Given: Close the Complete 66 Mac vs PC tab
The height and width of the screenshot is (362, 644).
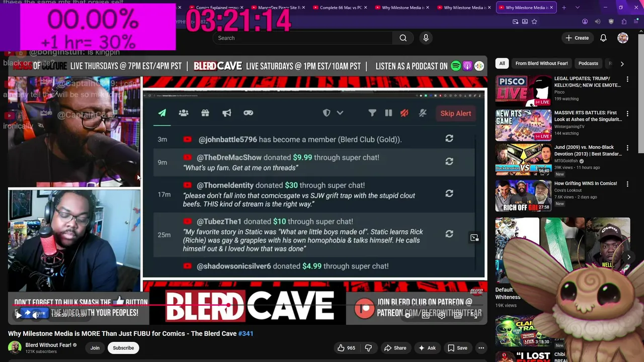Looking at the screenshot, I should pos(366,8).
